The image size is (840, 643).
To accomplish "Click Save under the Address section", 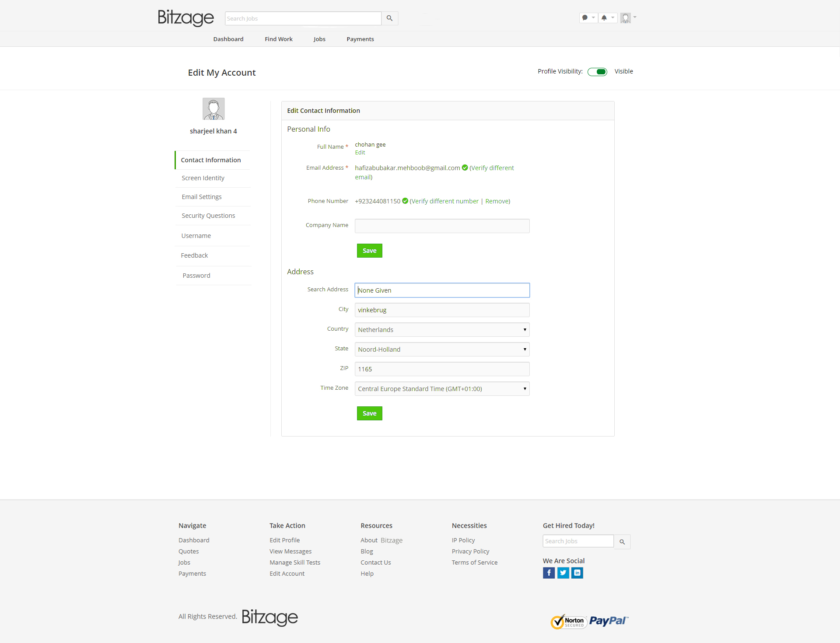I will pos(369,413).
